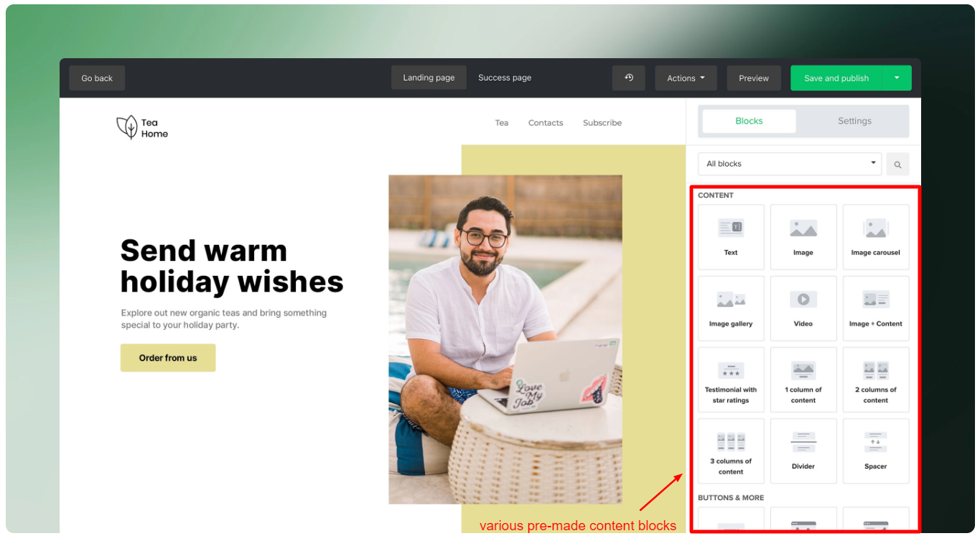This screenshot has width=980, height=541.
Task: Insert the Image + Content block
Action: 875,308
